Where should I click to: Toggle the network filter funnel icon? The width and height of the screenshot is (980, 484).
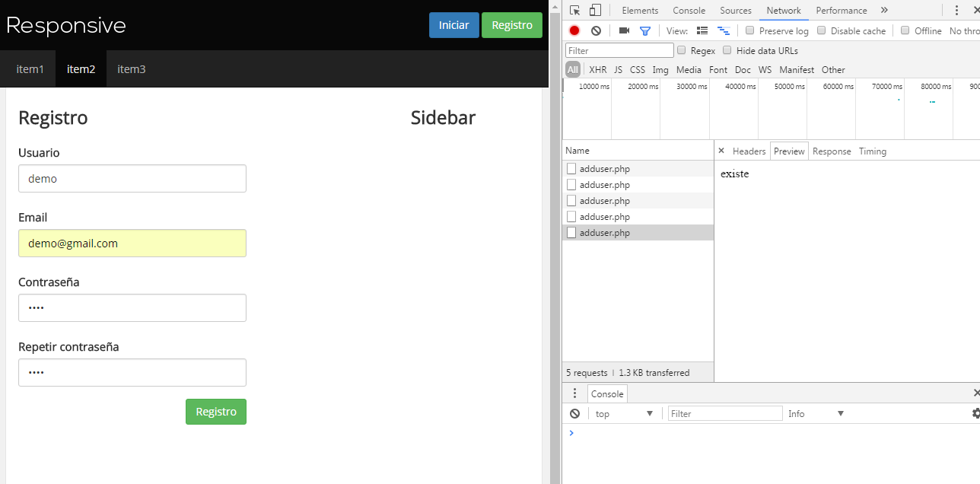[x=645, y=30]
